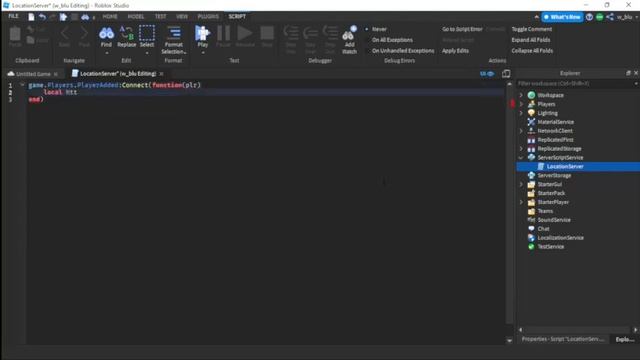Click Go to Script Error
The height and width of the screenshot is (360, 640).
pyautogui.click(x=462, y=29)
